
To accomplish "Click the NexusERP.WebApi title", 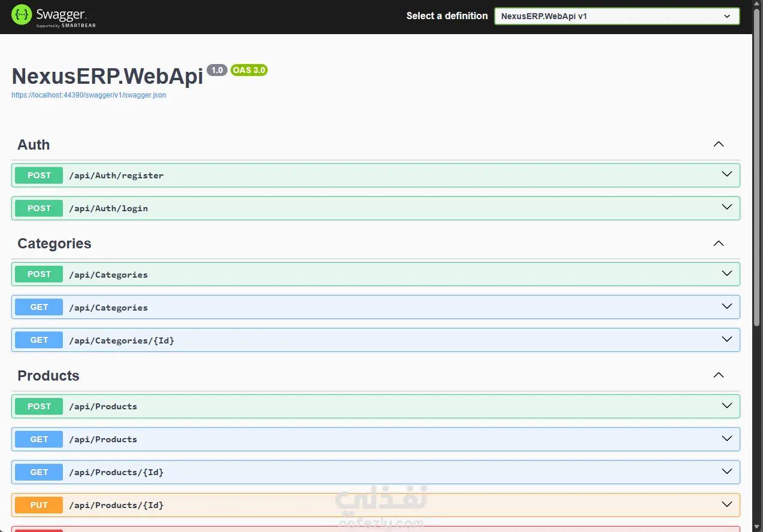I will coord(107,76).
